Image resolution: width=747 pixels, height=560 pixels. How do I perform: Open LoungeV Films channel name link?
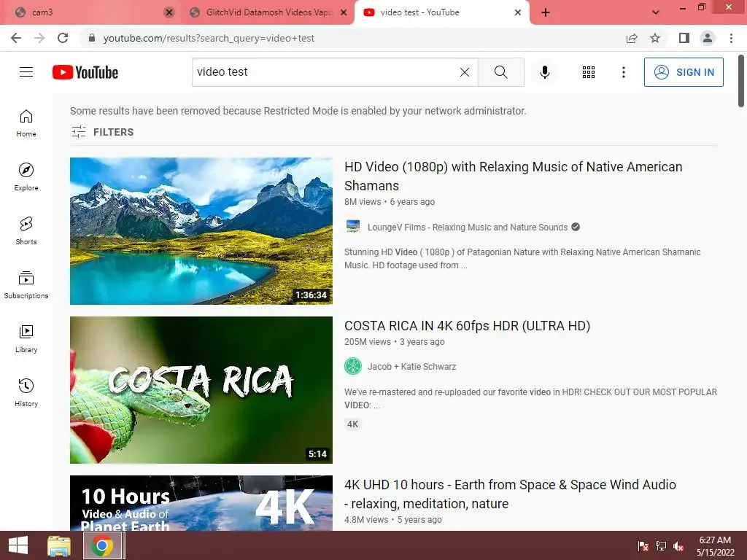[468, 227]
